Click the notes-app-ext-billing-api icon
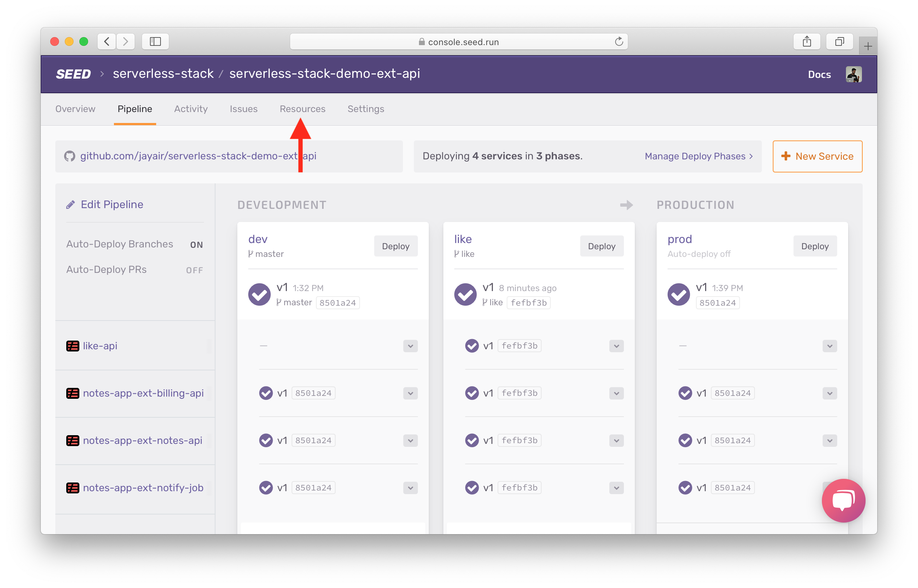Screen dimensions: 918x588 (73, 393)
